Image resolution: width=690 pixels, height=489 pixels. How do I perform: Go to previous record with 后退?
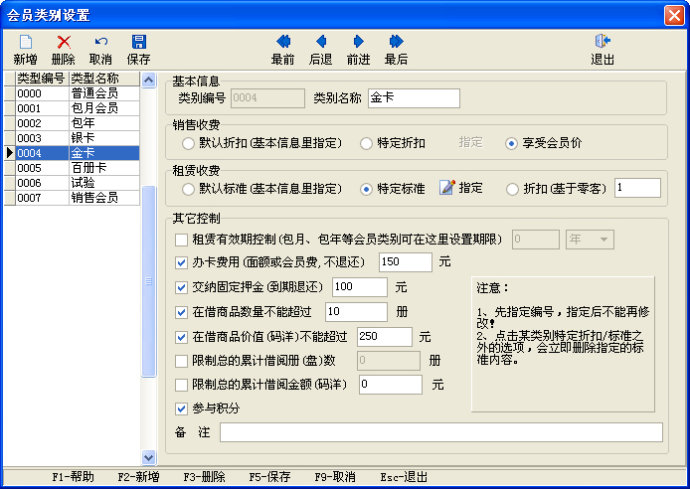[x=321, y=42]
